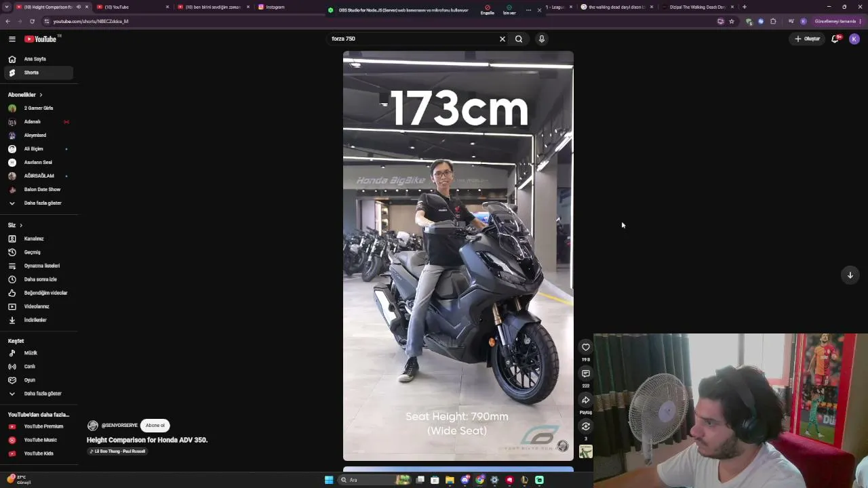Open Videolarınız in the sidebar
Viewport: 868px width, 488px height.
click(39, 306)
